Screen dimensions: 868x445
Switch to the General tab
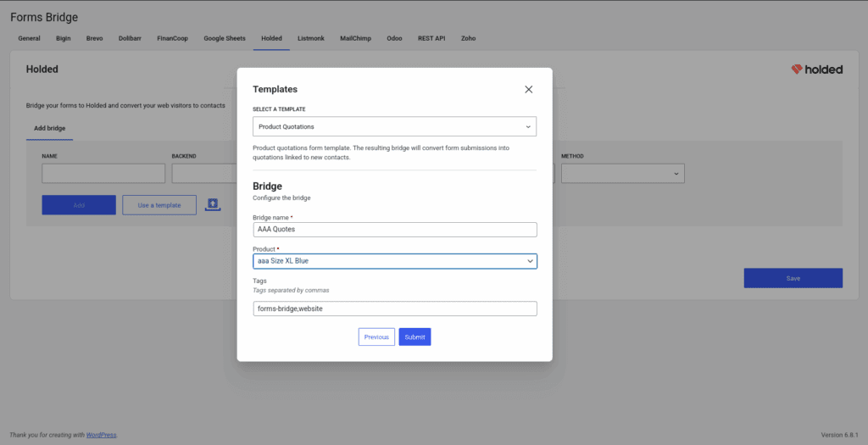[30, 39]
